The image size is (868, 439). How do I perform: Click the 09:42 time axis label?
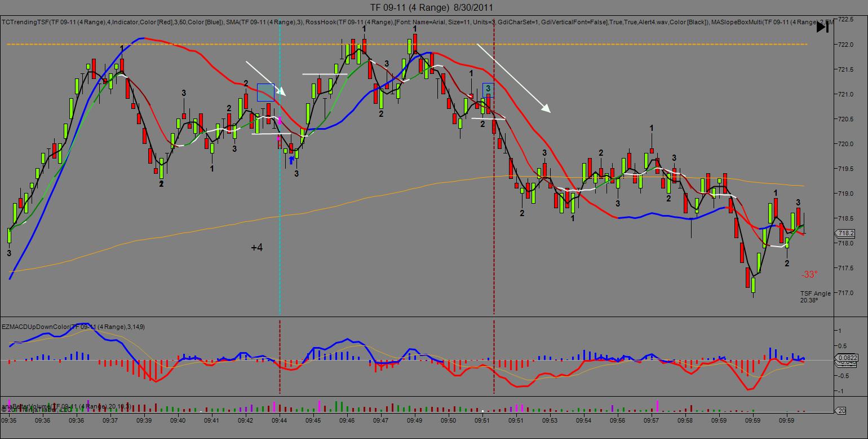pos(246,420)
